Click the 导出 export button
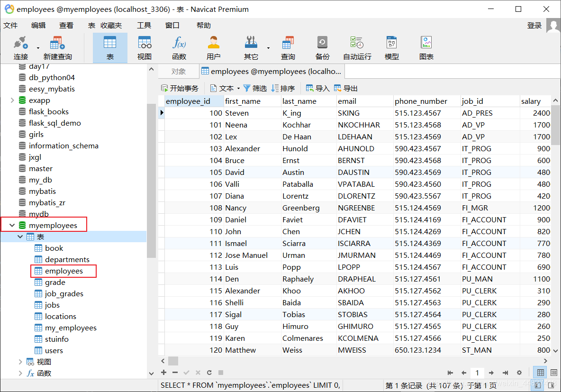This screenshot has width=561, height=392. point(345,88)
